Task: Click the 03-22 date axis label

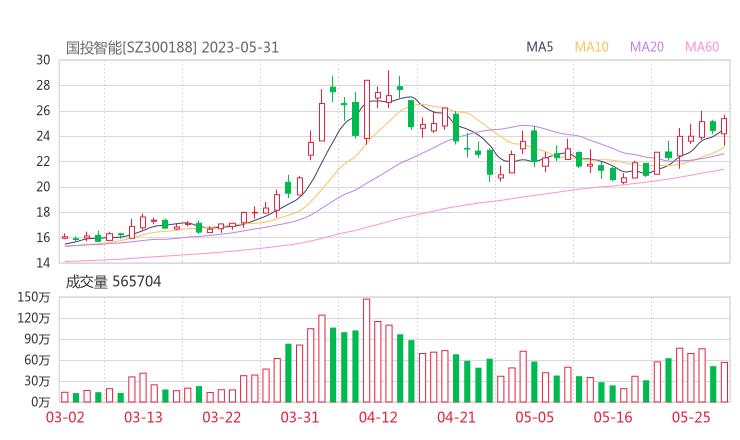Action: [x=221, y=417]
